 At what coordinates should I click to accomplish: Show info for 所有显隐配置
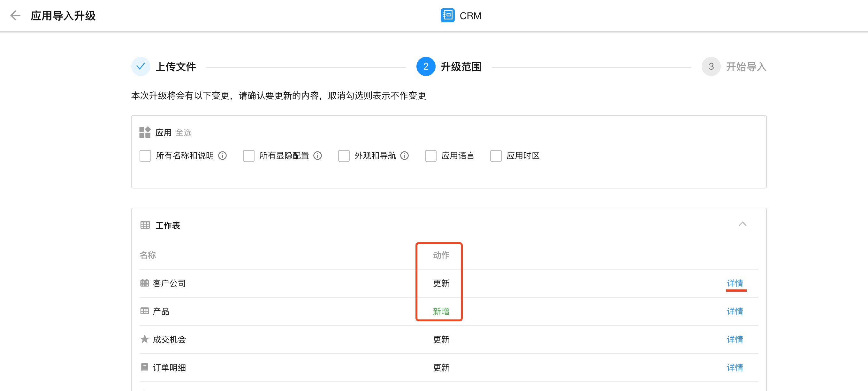point(317,155)
